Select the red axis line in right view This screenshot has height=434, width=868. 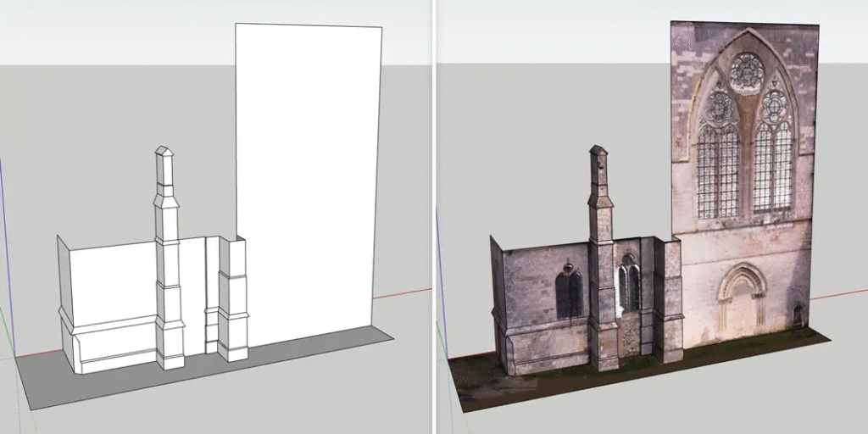click(x=843, y=293)
